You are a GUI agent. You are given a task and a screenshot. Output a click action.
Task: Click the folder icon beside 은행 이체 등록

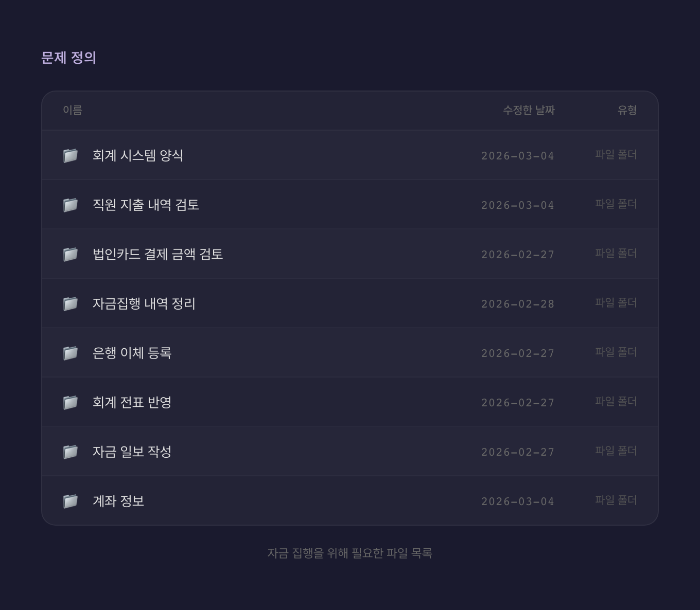pyautogui.click(x=71, y=353)
